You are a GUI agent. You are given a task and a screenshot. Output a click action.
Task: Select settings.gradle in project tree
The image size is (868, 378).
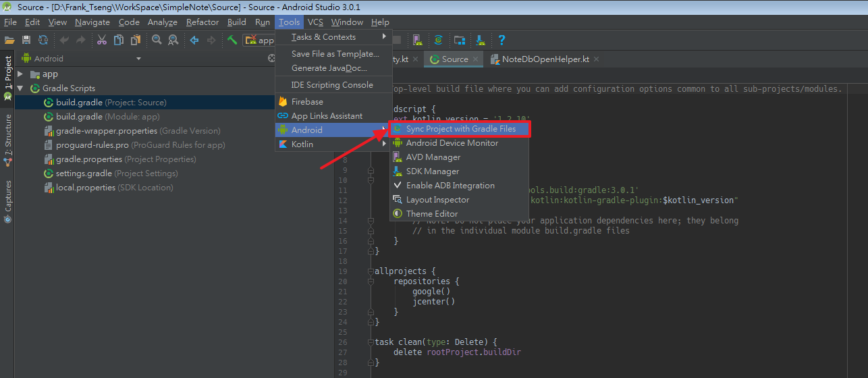pyautogui.click(x=83, y=173)
